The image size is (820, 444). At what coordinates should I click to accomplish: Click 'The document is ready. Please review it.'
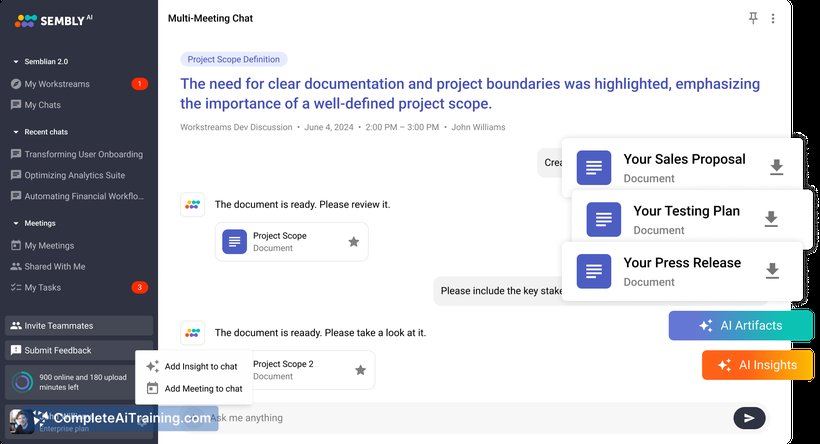(302, 204)
